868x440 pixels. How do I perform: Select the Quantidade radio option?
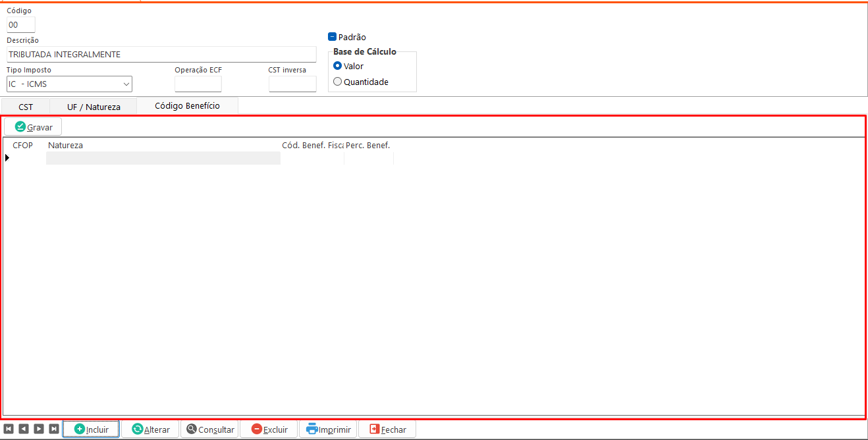[x=338, y=82]
